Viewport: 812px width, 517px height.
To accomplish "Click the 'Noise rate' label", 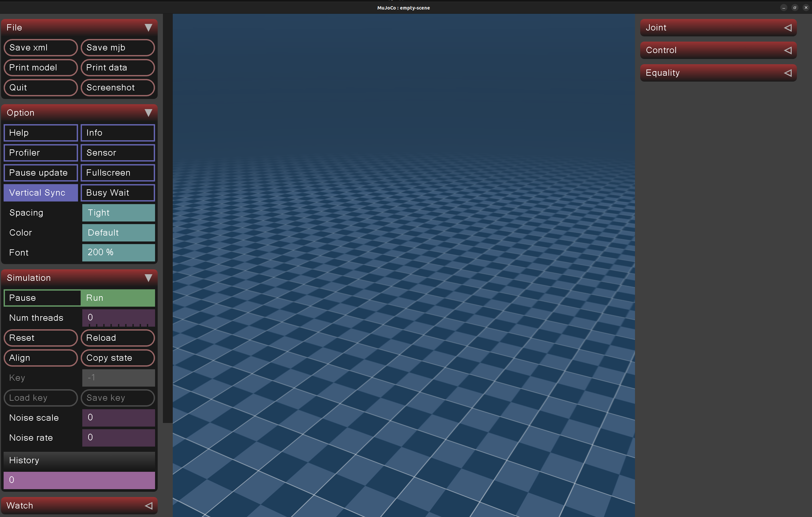I will pyautogui.click(x=31, y=438).
